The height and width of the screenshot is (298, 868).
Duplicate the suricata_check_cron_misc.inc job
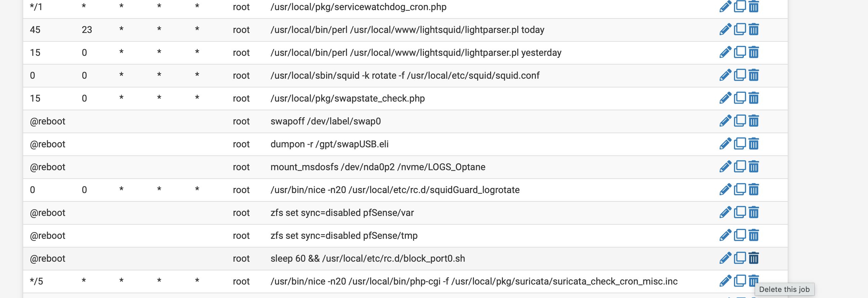(x=740, y=281)
